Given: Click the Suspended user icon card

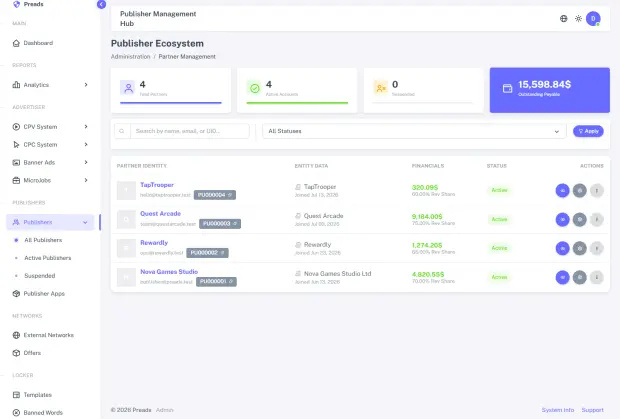Looking at the screenshot, I should point(381,88).
